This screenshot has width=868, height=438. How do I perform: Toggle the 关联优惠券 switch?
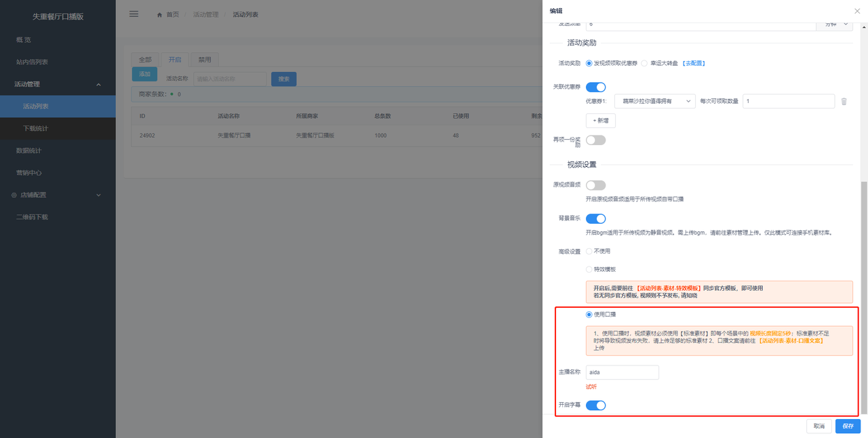(x=595, y=87)
